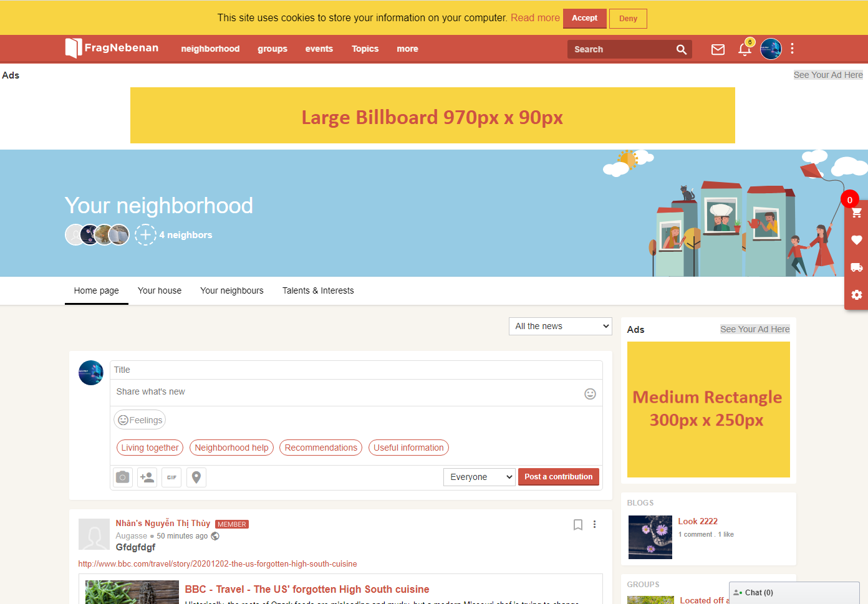Attach a photo with camera icon

point(123,477)
